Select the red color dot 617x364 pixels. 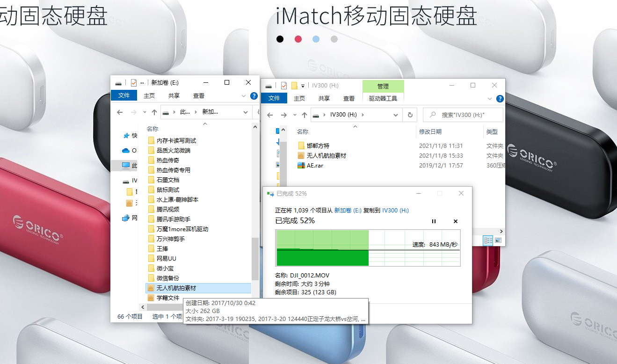(x=298, y=39)
